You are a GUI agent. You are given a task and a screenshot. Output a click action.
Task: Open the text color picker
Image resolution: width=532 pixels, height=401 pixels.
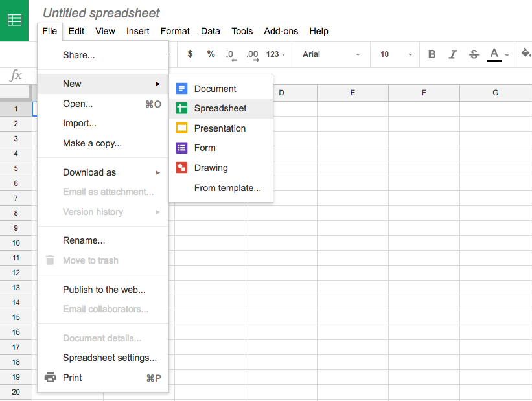coord(495,54)
